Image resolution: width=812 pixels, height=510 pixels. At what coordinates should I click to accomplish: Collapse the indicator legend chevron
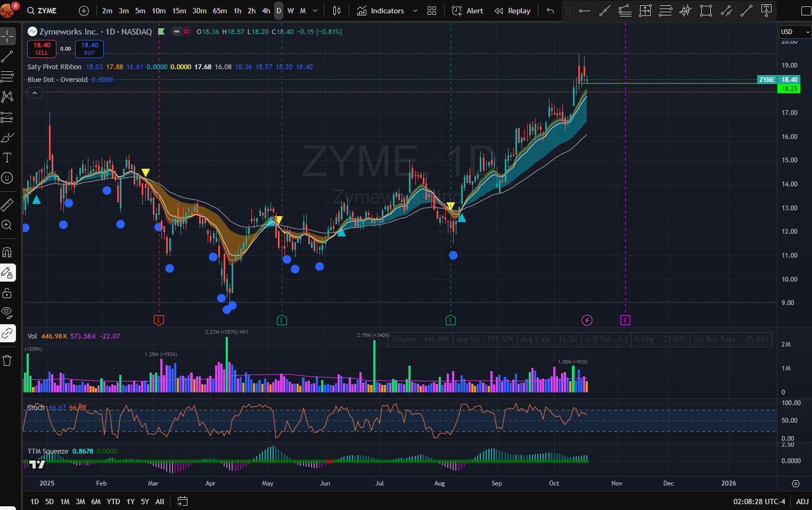35,93
